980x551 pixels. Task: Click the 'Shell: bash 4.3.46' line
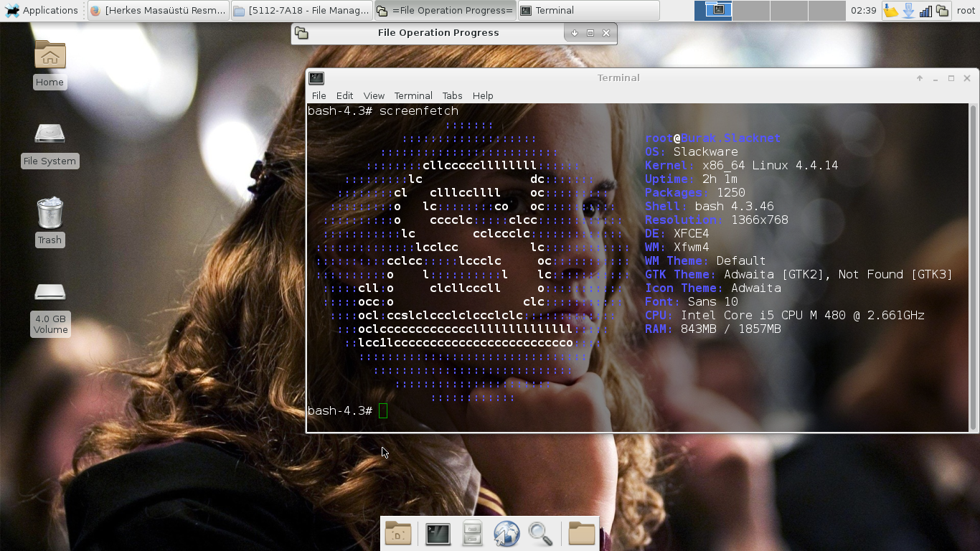[x=710, y=206]
